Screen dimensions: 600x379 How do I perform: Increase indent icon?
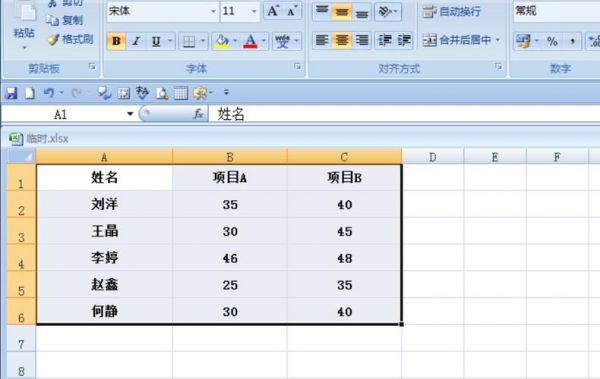pyautogui.click(x=404, y=40)
